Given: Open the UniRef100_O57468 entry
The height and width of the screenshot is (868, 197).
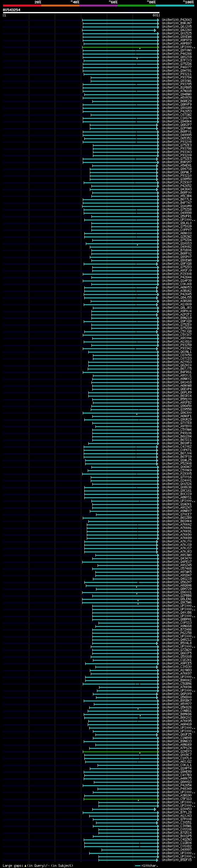Looking at the screenshot, I should click(x=176, y=568).
